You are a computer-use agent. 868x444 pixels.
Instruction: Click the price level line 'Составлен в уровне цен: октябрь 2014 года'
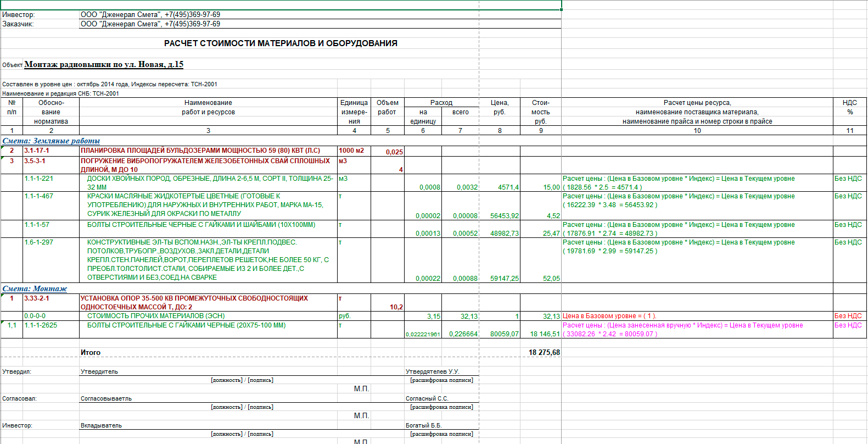coord(110,85)
